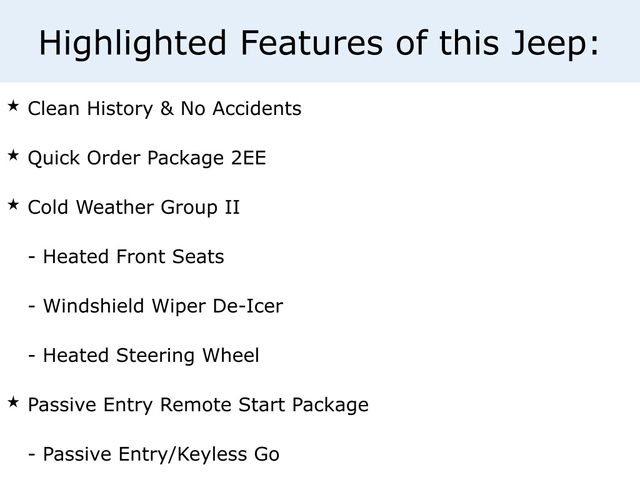Select the 'Quick Order Package 2EE' line

[x=146, y=157]
